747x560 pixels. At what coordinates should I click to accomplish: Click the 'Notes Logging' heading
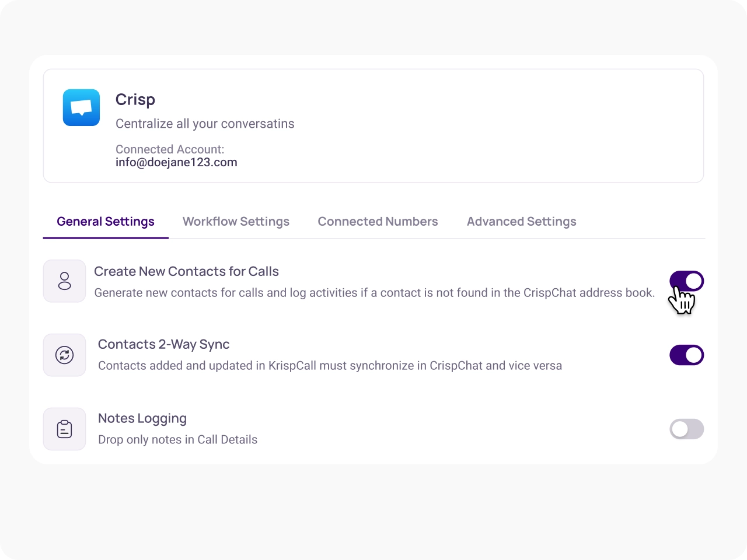tap(142, 418)
